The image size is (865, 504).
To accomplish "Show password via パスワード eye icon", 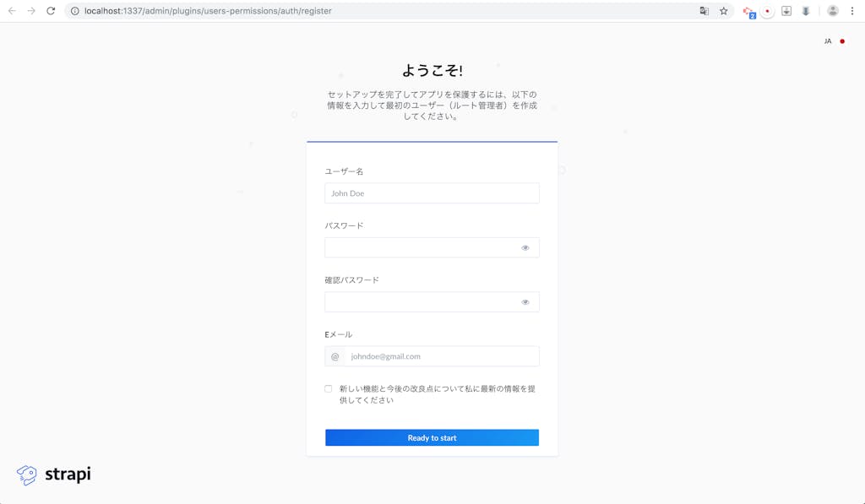I will pyautogui.click(x=525, y=247).
